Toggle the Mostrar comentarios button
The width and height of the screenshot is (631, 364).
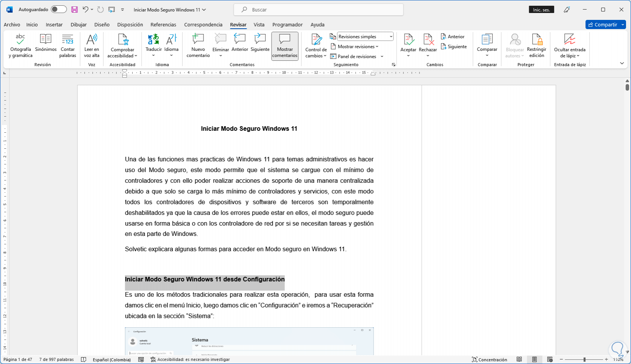[285, 46]
